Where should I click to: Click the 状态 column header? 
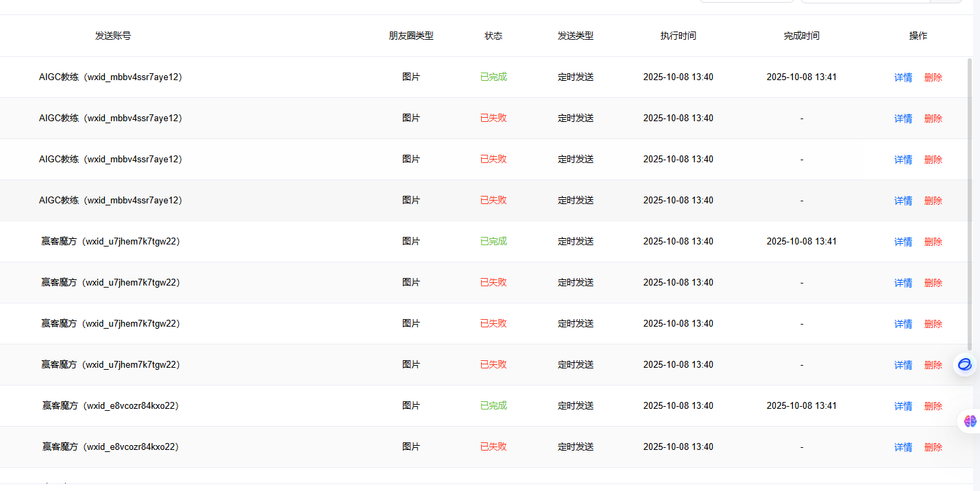click(x=493, y=36)
